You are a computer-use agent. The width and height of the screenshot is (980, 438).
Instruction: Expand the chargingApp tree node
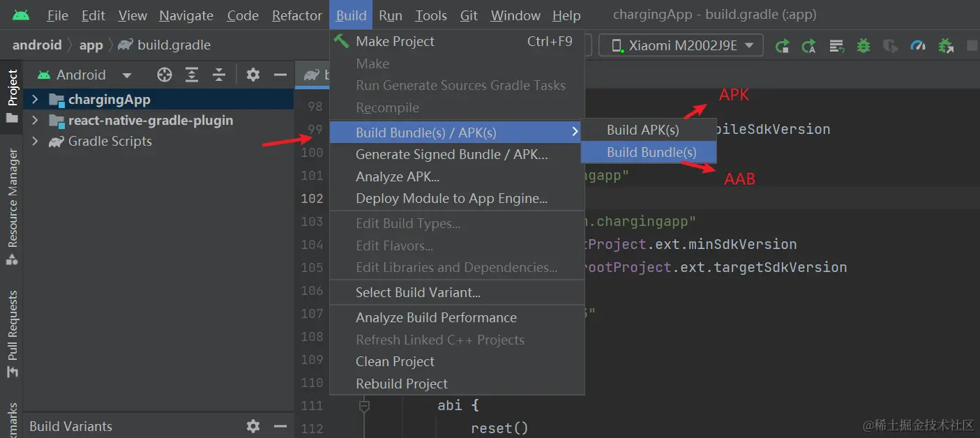(x=35, y=100)
